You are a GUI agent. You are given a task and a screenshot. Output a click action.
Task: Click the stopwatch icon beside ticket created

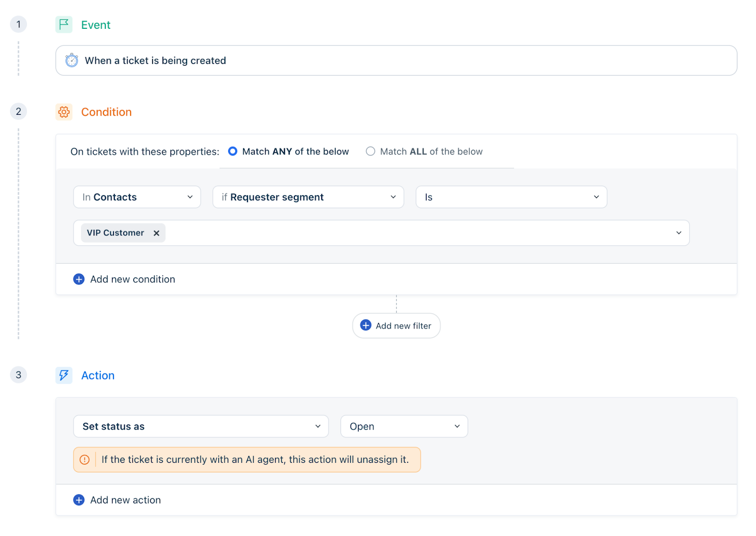(72, 61)
